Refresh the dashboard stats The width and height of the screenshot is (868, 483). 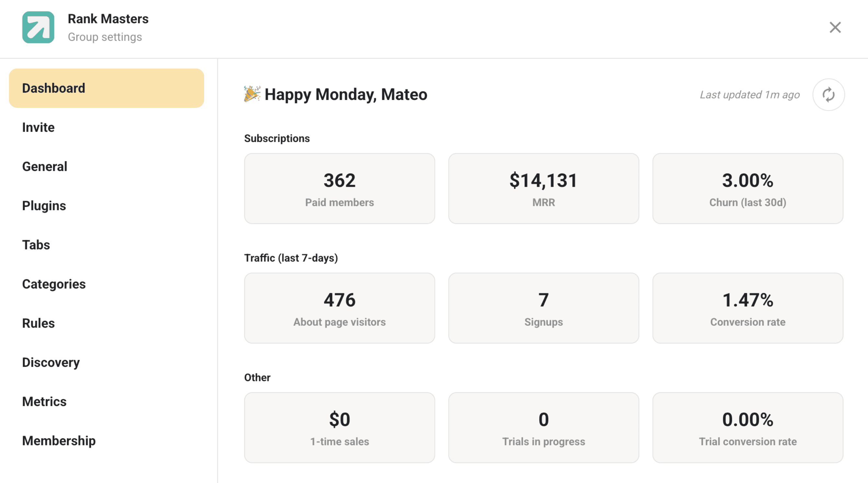pyautogui.click(x=828, y=95)
